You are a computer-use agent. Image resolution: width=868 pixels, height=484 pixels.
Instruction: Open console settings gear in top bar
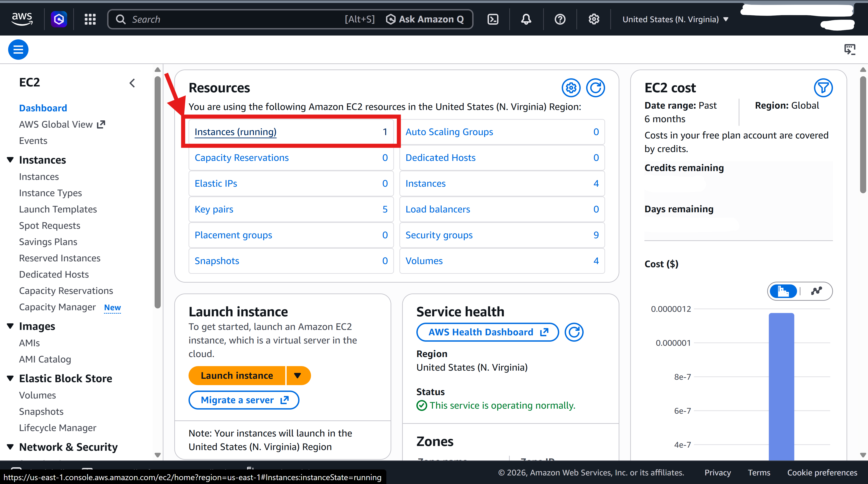pyautogui.click(x=594, y=19)
